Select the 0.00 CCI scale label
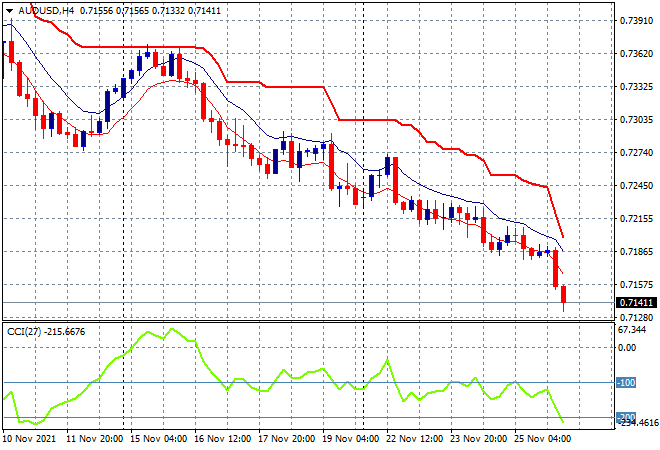The height and width of the screenshot is (450, 660). 627,348
